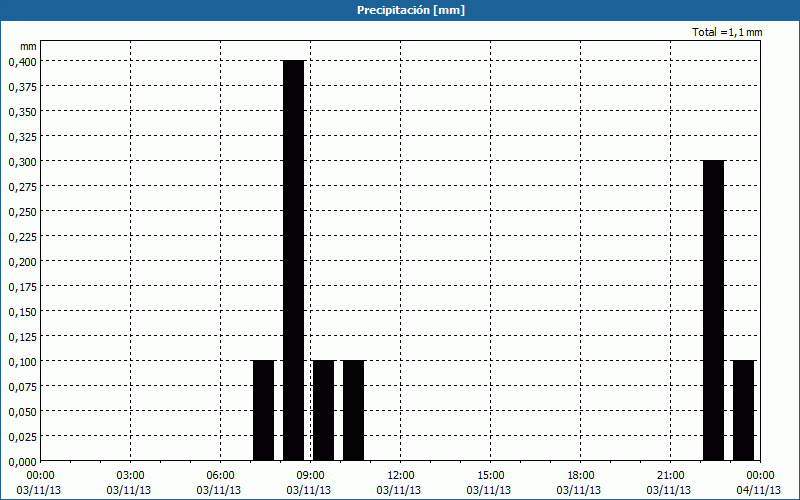Viewport: 800px width, 500px height.
Task: Click the 18:00 time axis label
Action: tap(581, 476)
